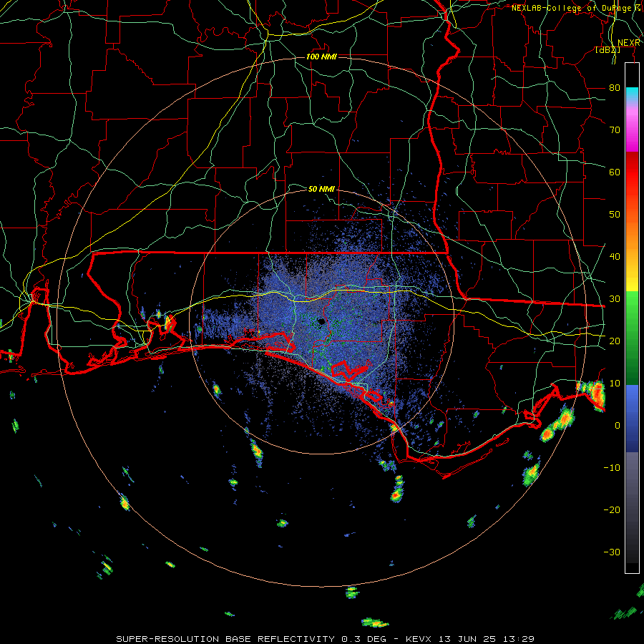
Task: Click the 30 value on dBZ scale
Action: pyautogui.click(x=615, y=298)
